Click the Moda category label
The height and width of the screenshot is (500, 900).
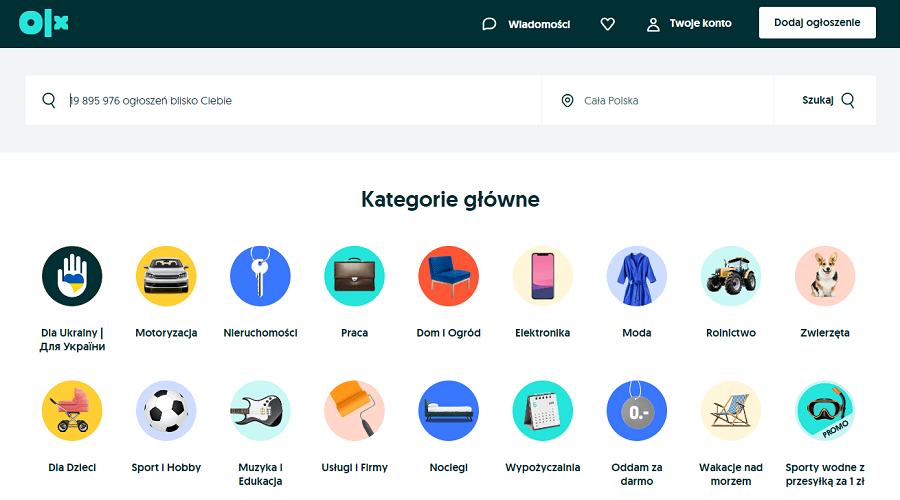(x=637, y=333)
